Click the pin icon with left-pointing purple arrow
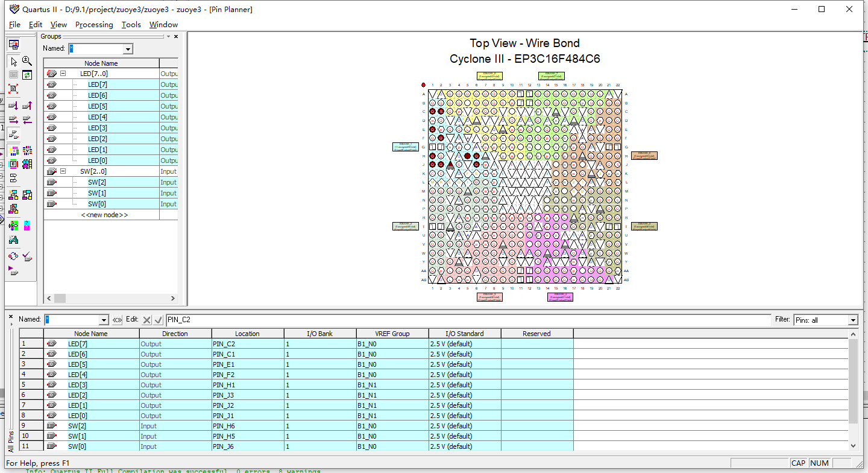This screenshot has width=868, height=473. coord(27,119)
